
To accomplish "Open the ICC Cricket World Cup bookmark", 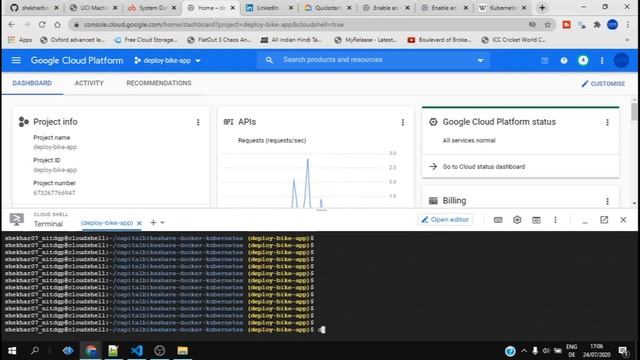I will click(513, 40).
